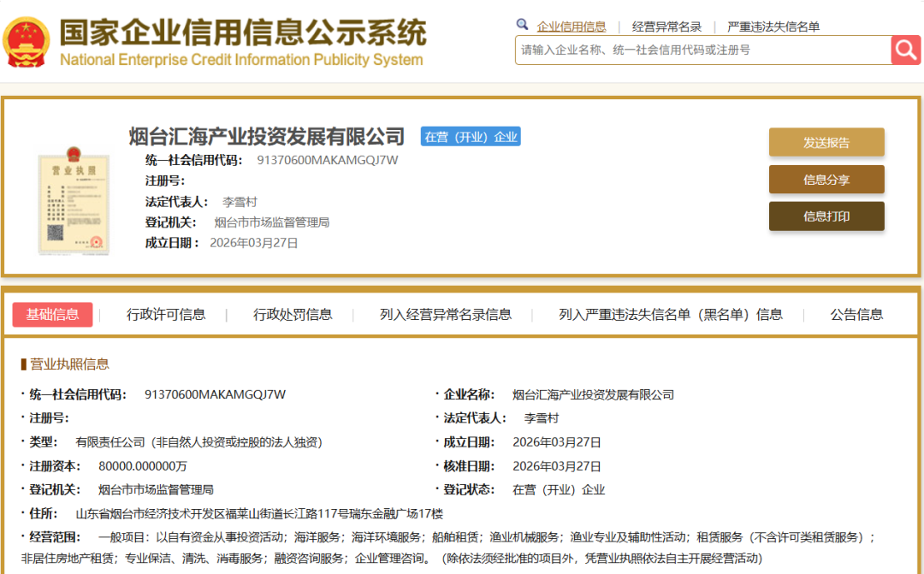Open the 公告信息 tab
The width and height of the screenshot is (924, 574).
pos(856,314)
